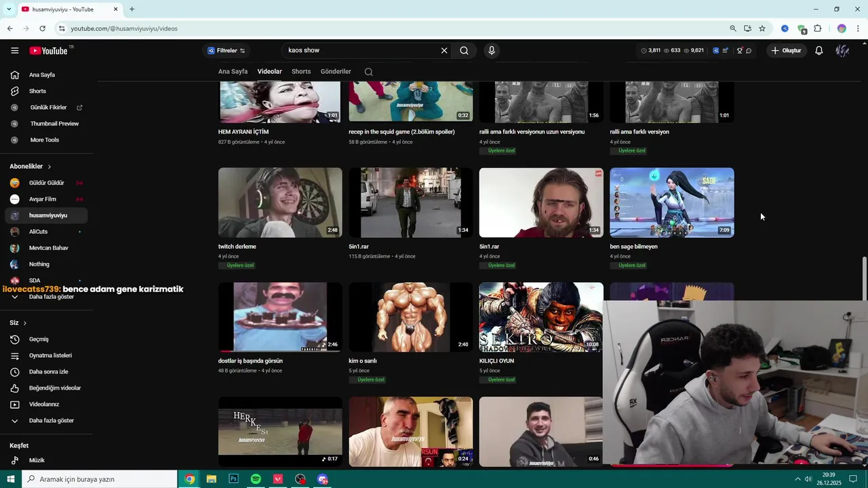
Task: Switch to the Shorts channel tab
Action: click(x=301, y=72)
